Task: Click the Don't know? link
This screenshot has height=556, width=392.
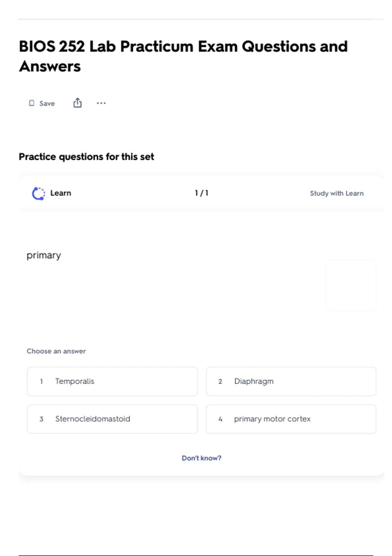Action: coord(202,458)
